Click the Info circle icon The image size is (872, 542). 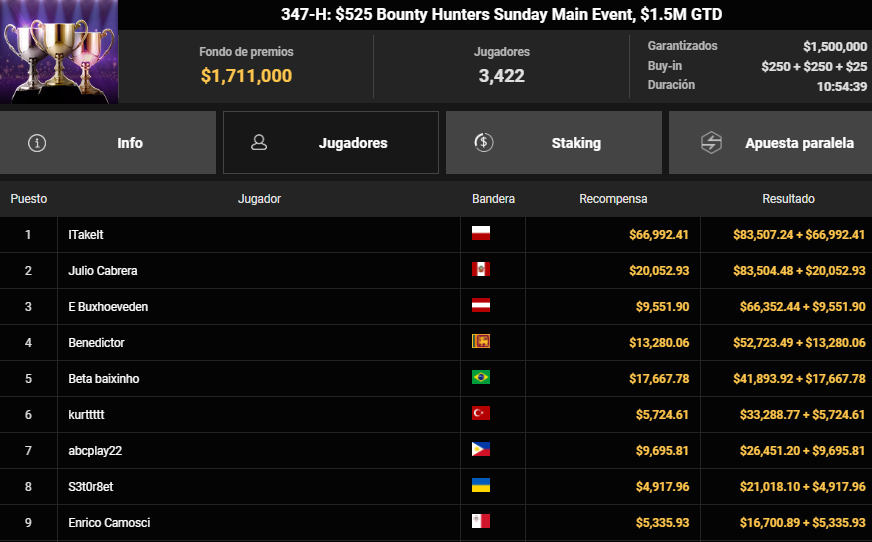[x=37, y=143]
